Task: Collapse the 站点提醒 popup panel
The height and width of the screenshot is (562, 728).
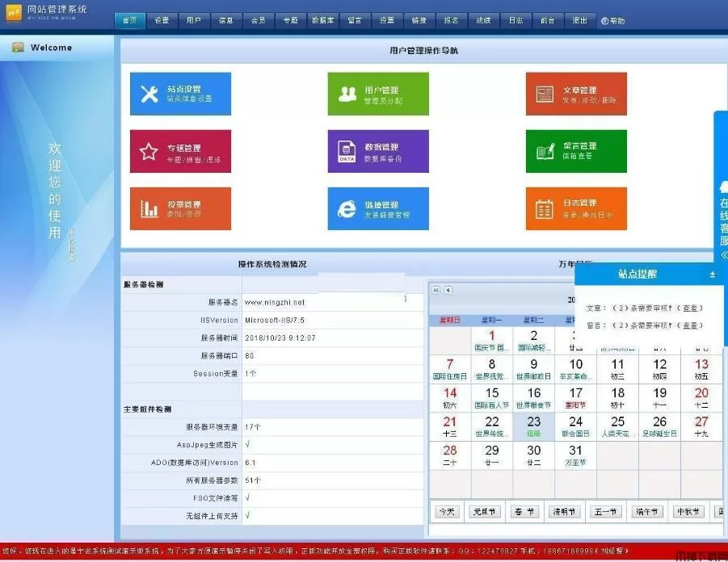Action: [713, 275]
